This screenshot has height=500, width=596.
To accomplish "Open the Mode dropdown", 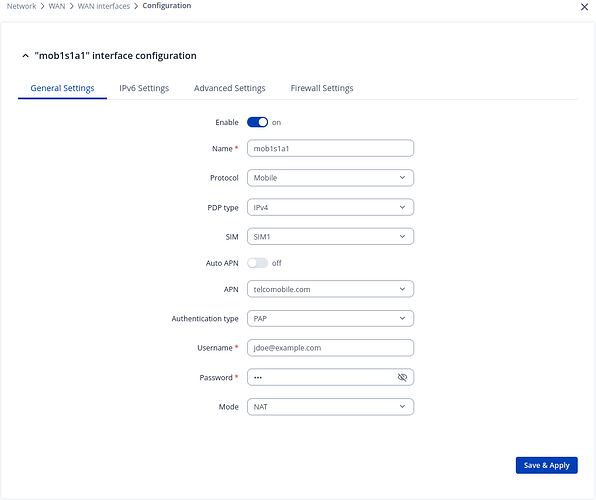I will pyautogui.click(x=330, y=407).
